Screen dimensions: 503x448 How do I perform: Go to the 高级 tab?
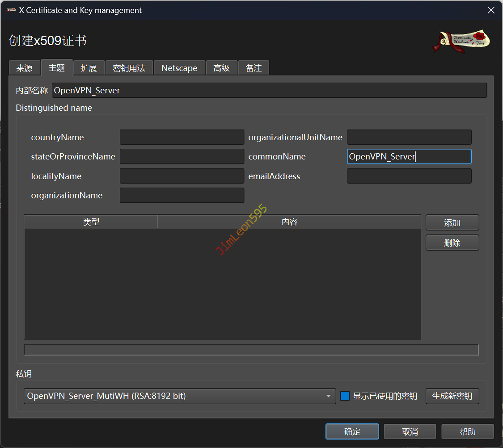click(221, 68)
